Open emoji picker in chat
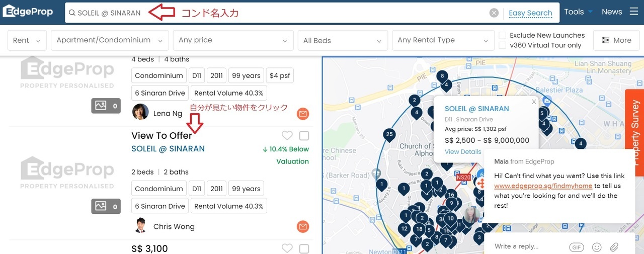This screenshot has width=644, height=254. click(597, 247)
